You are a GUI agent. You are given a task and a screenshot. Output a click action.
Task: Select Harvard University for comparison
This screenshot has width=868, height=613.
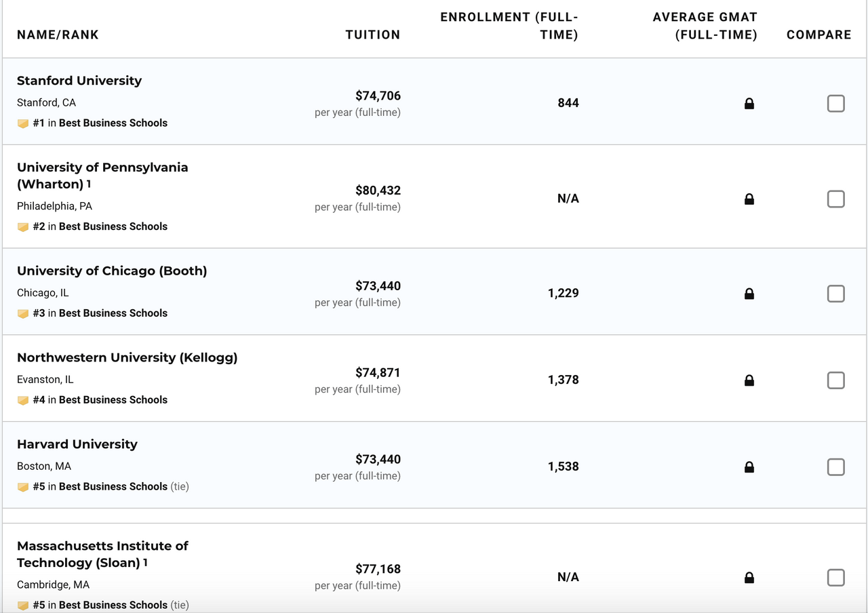click(x=835, y=467)
